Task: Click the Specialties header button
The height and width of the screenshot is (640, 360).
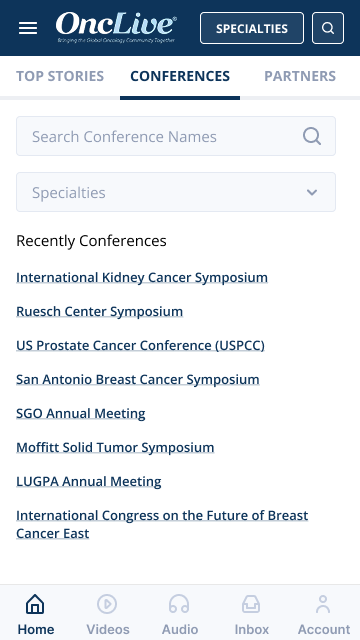Action: [x=252, y=28]
